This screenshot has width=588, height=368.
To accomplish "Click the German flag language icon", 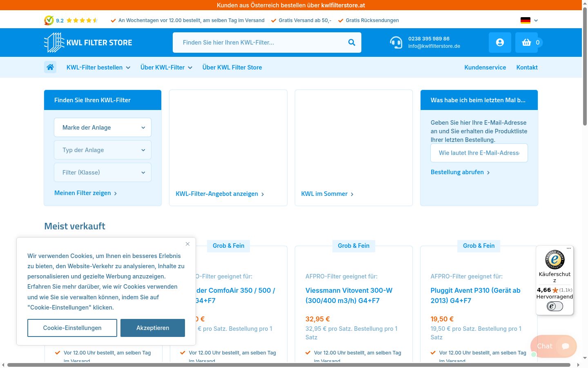I will pyautogui.click(x=526, y=20).
